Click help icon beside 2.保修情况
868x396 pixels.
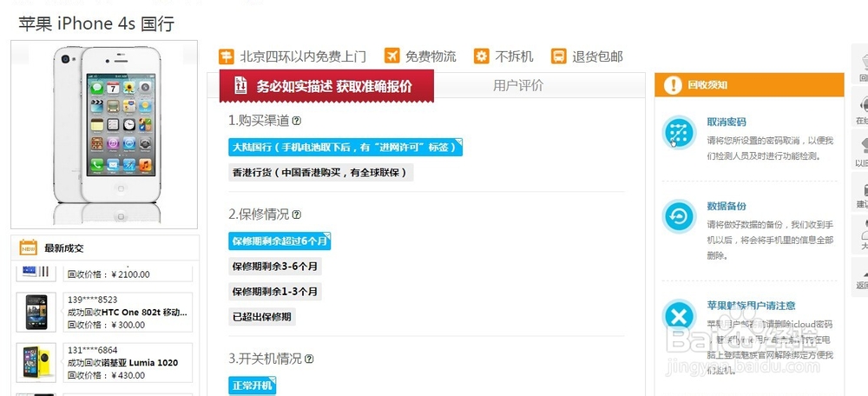point(297,214)
